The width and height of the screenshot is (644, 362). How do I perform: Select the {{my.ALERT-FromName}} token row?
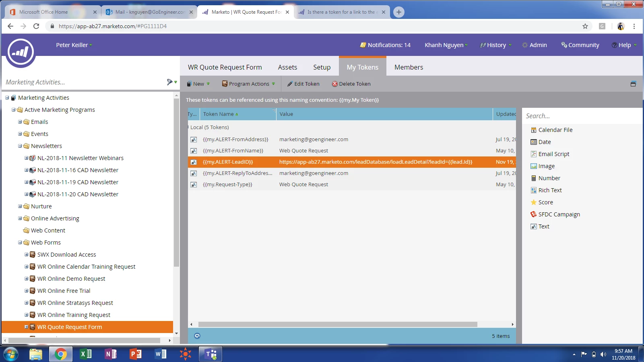pos(352,150)
